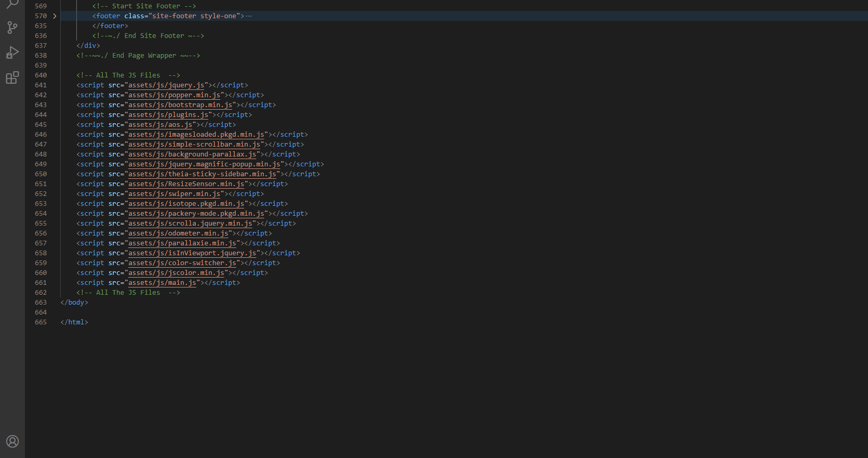This screenshot has width=868, height=458.
Task: Open the Search view in the activity bar
Action: pyautogui.click(x=12, y=4)
